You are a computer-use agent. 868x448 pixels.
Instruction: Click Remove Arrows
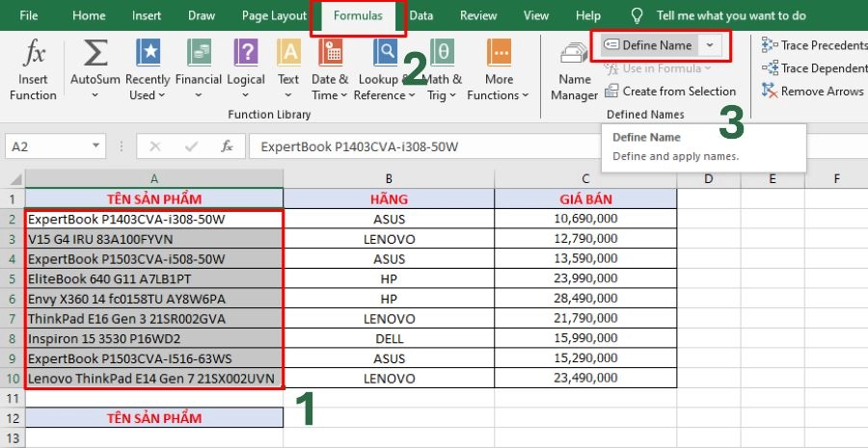(x=813, y=91)
